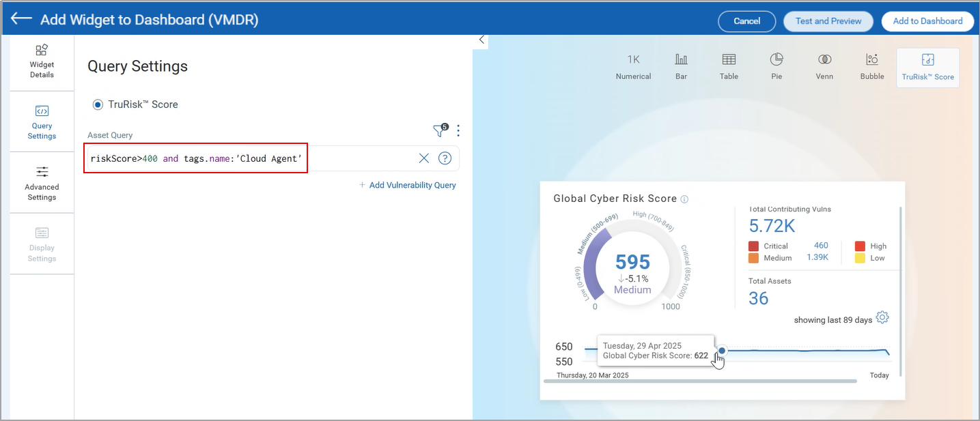
Task: Open Query Settings section
Action: point(42,121)
